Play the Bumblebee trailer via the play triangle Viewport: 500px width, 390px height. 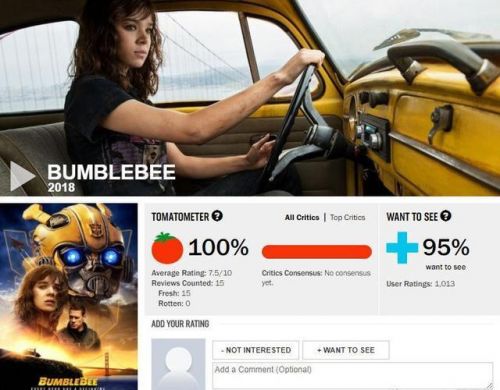tap(22, 176)
